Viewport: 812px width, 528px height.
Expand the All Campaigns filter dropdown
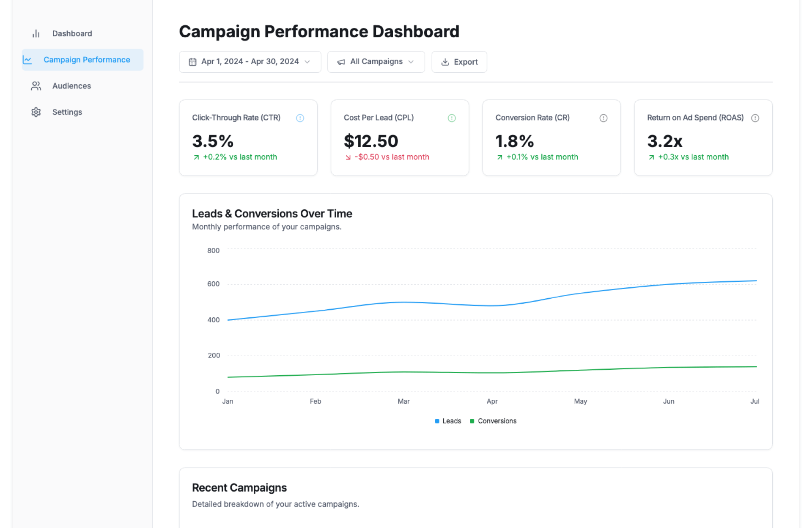[376, 62]
